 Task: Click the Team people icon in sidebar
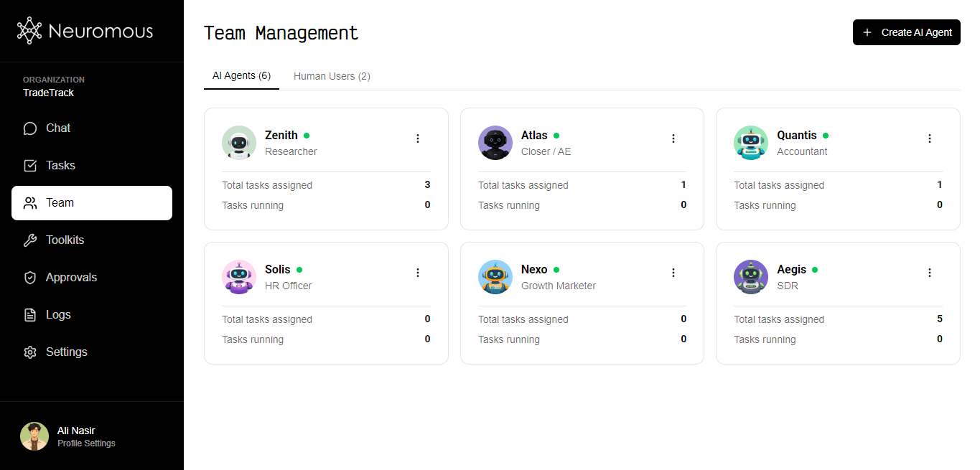pos(30,203)
